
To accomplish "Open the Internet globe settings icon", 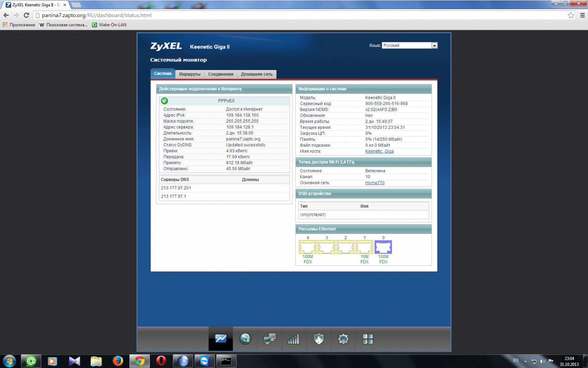I will click(245, 339).
